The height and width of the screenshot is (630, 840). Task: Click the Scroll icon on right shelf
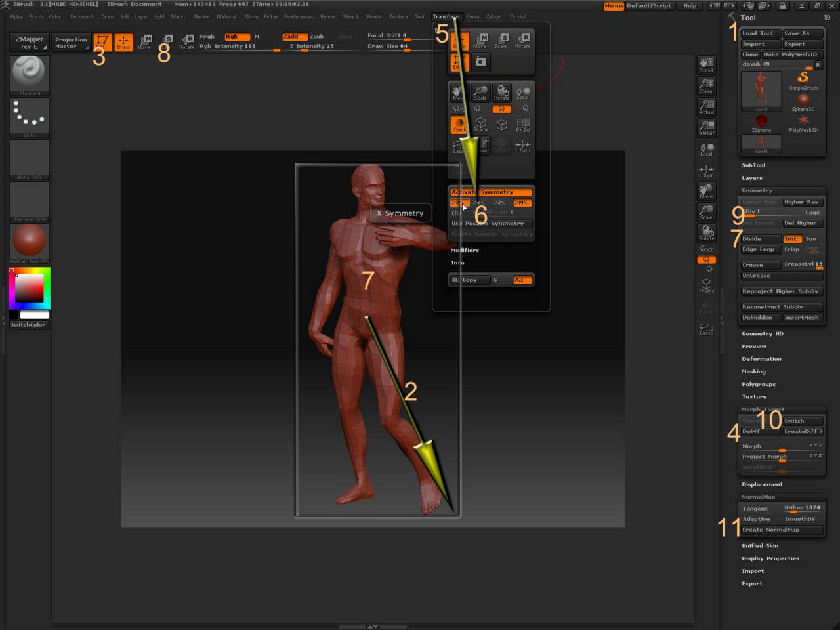pyautogui.click(x=706, y=65)
